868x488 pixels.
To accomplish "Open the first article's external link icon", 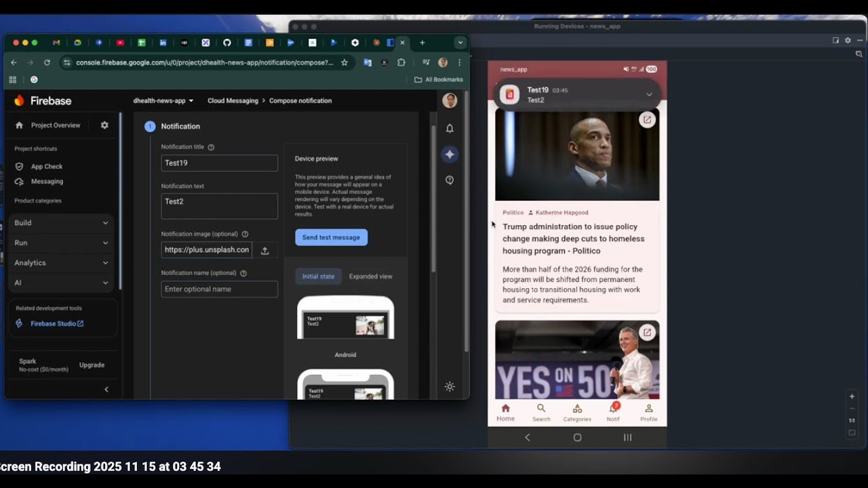I will 647,120.
